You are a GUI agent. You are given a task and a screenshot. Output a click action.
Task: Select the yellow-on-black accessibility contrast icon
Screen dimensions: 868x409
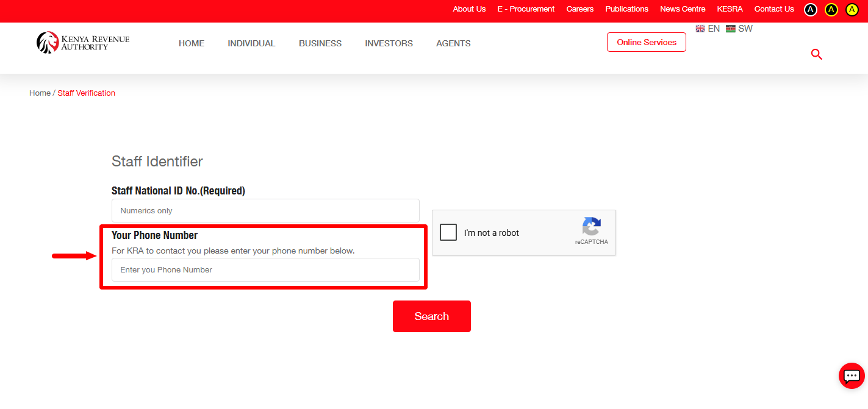pyautogui.click(x=831, y=9)
